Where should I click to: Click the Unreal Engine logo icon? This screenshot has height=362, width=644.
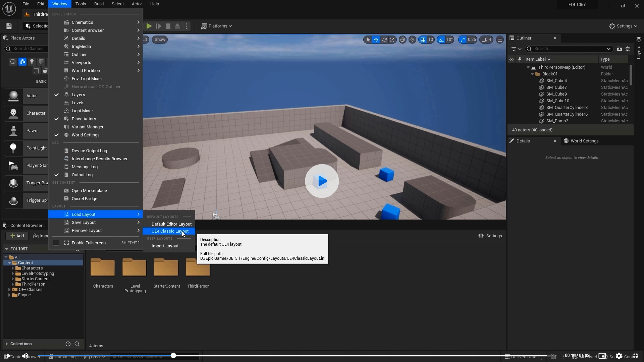pos(9,9)
